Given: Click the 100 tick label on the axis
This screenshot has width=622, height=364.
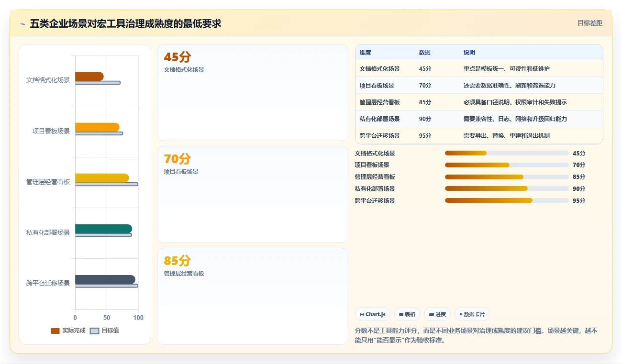Looking at the screenshot, I should (138, 318).
